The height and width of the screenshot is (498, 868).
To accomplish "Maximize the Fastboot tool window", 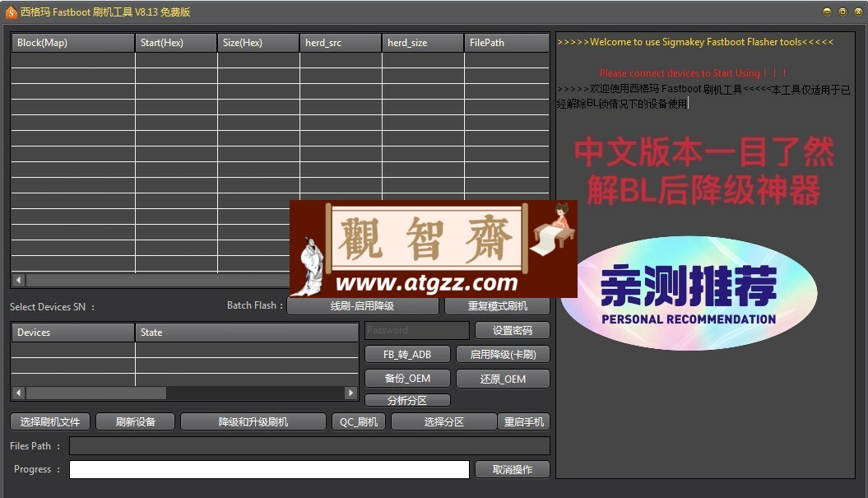I will (x=842, y=12).
